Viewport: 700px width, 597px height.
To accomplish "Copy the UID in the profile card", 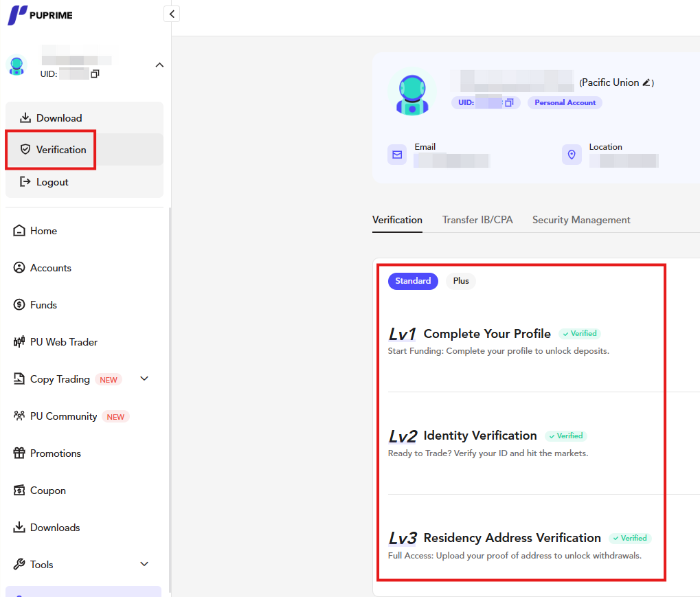I will (x=509, y=102).
